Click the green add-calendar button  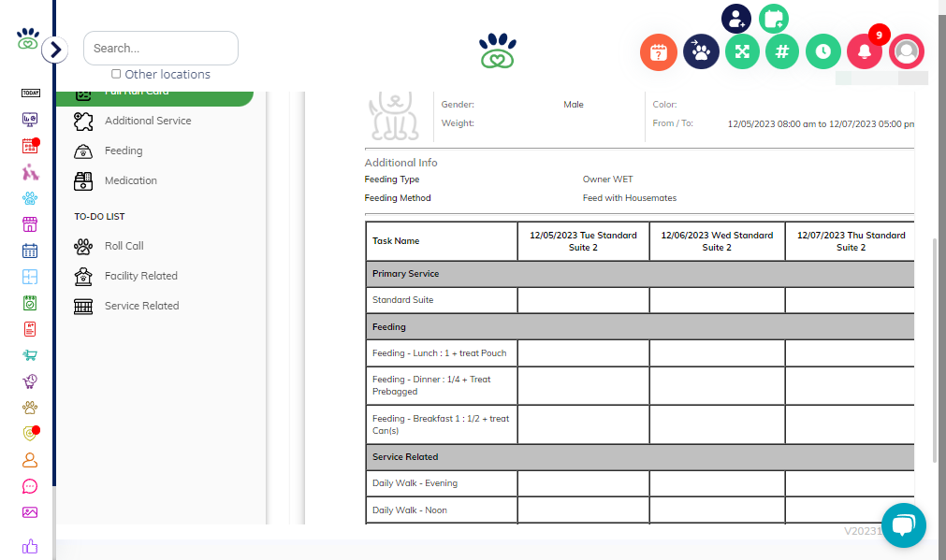[774, 19]
